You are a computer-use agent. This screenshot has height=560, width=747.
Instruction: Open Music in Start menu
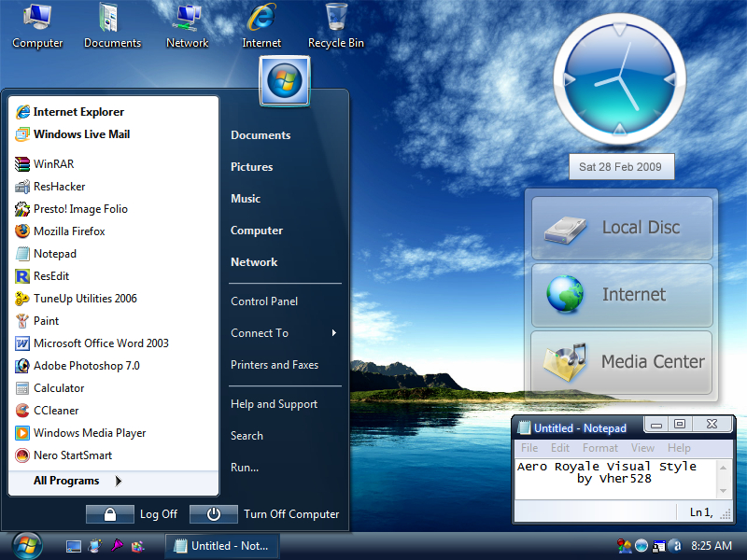point(246,199)
